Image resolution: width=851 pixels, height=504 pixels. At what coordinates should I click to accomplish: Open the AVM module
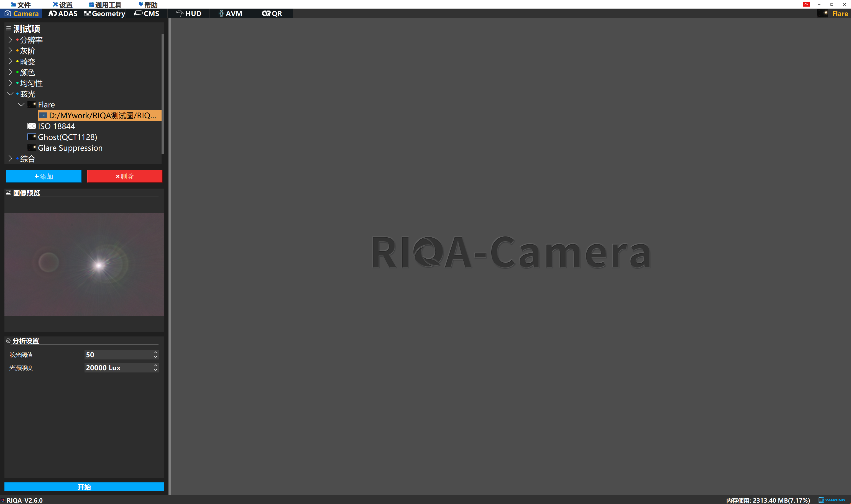(231, 14)
